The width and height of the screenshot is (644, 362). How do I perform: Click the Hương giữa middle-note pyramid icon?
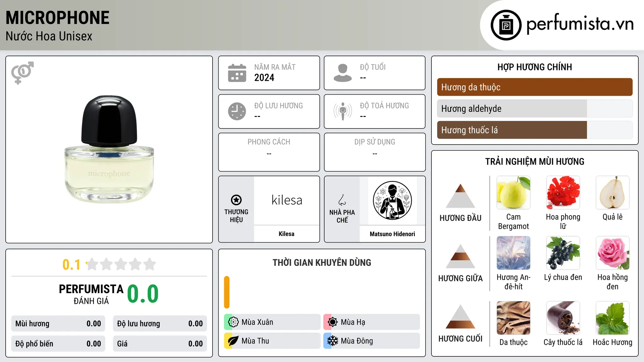[x=460, y=256]
